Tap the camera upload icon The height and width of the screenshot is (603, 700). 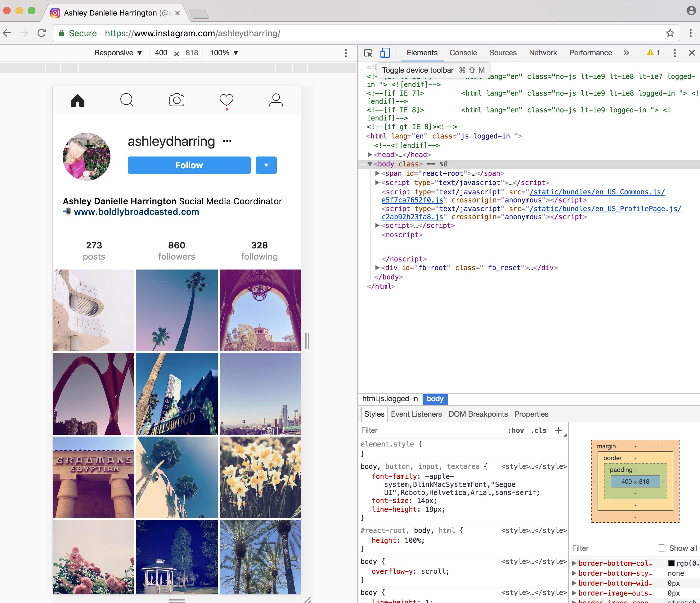[x=177, y=100]
